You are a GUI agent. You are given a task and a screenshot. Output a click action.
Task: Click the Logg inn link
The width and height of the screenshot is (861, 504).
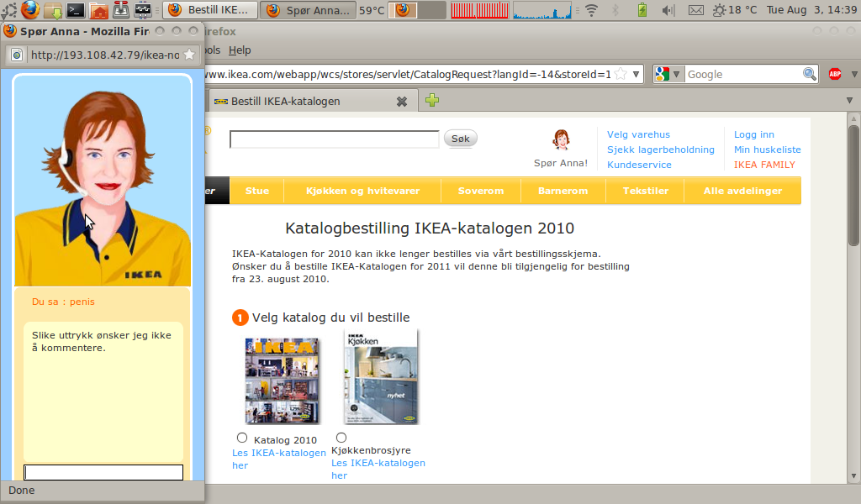[x=754, y=134]
